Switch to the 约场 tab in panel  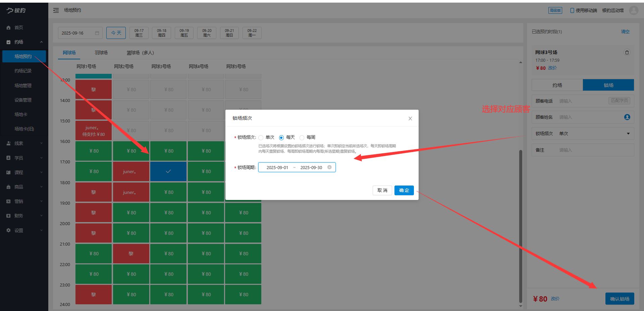coord(557,85)
